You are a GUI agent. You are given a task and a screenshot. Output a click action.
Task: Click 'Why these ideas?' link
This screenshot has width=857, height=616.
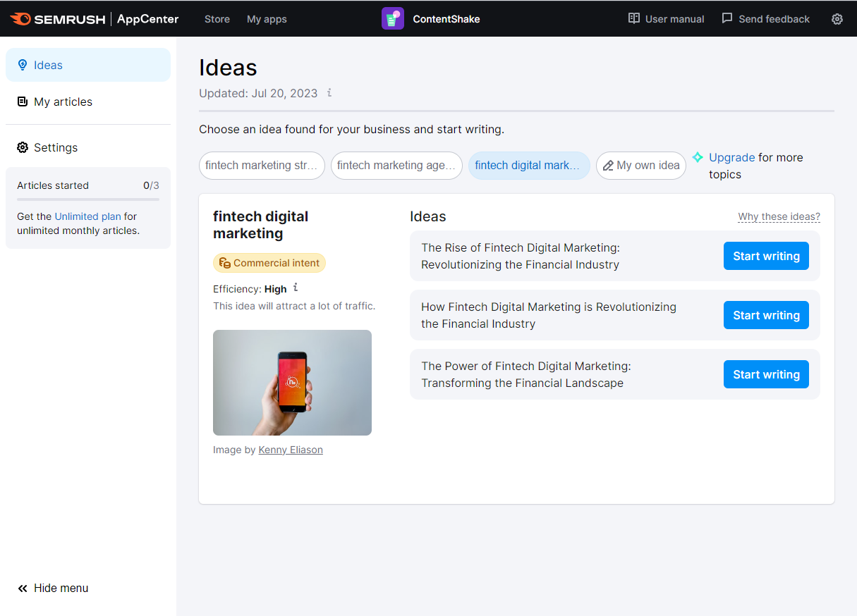click(779, 216)
